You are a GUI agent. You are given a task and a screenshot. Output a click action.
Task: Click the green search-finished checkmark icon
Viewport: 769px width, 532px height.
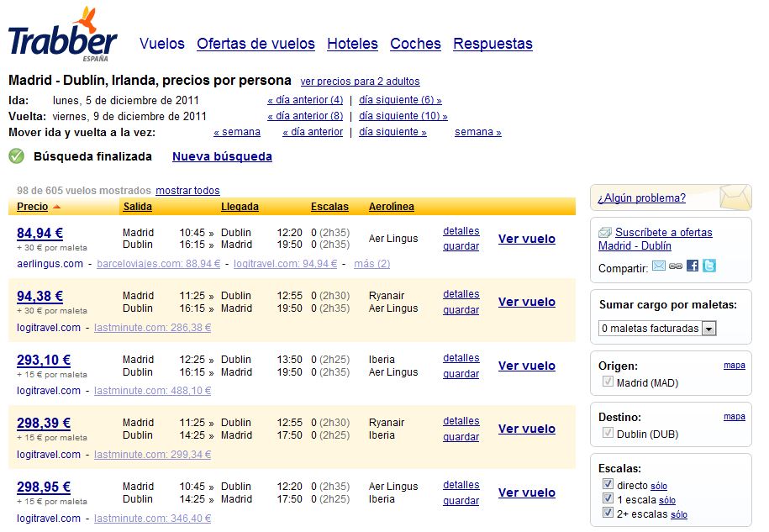tap(16, 156)
